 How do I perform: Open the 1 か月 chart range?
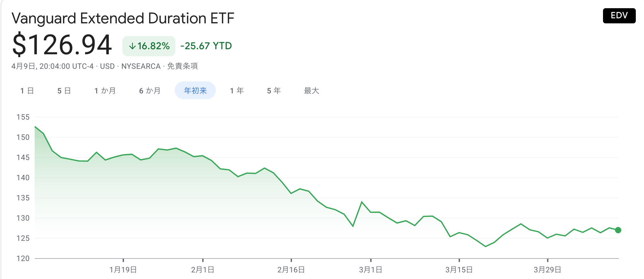105,91
